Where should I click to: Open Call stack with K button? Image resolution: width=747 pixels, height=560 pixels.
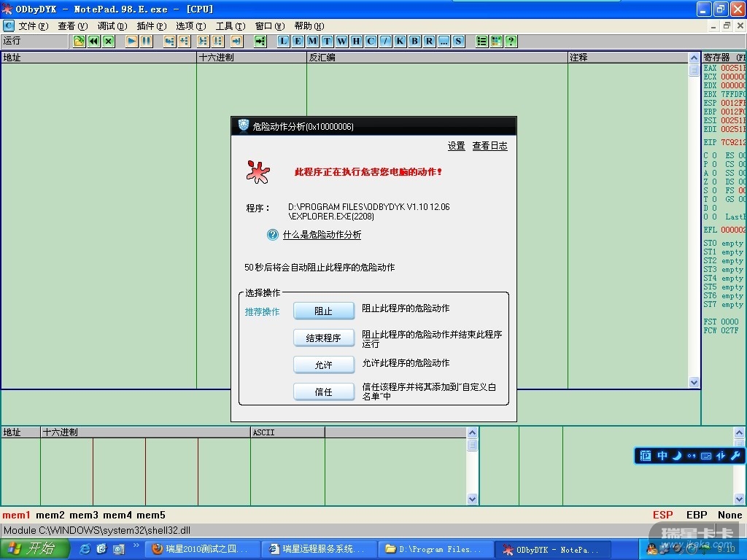pyautogui.click(x=400, y=42)
